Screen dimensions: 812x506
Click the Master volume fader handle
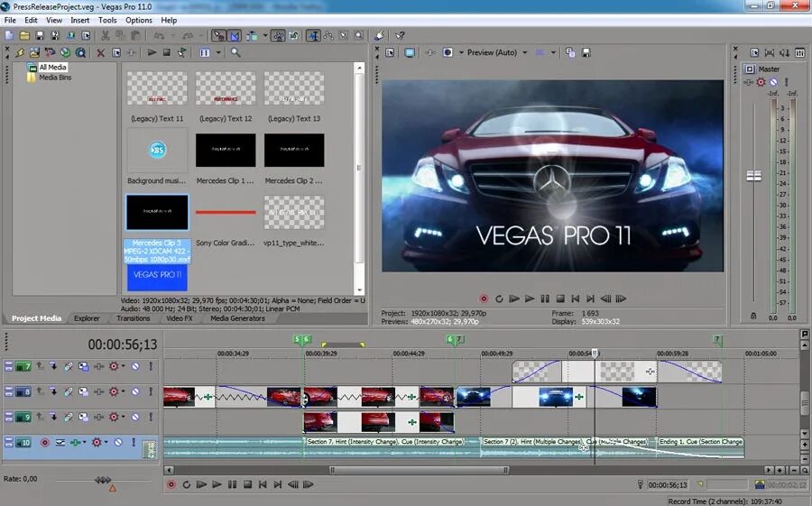click(x=754, y=176)
